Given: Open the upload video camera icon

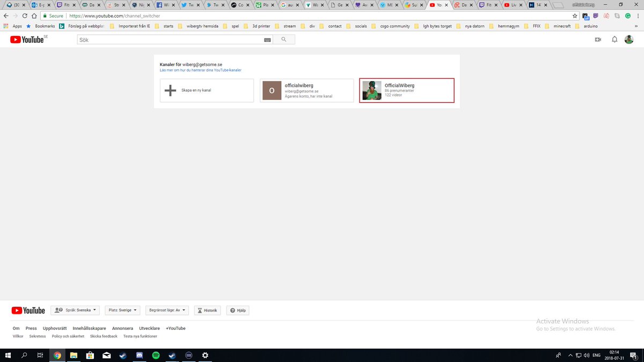Looking at the screenshot, I should pos(598,40).
